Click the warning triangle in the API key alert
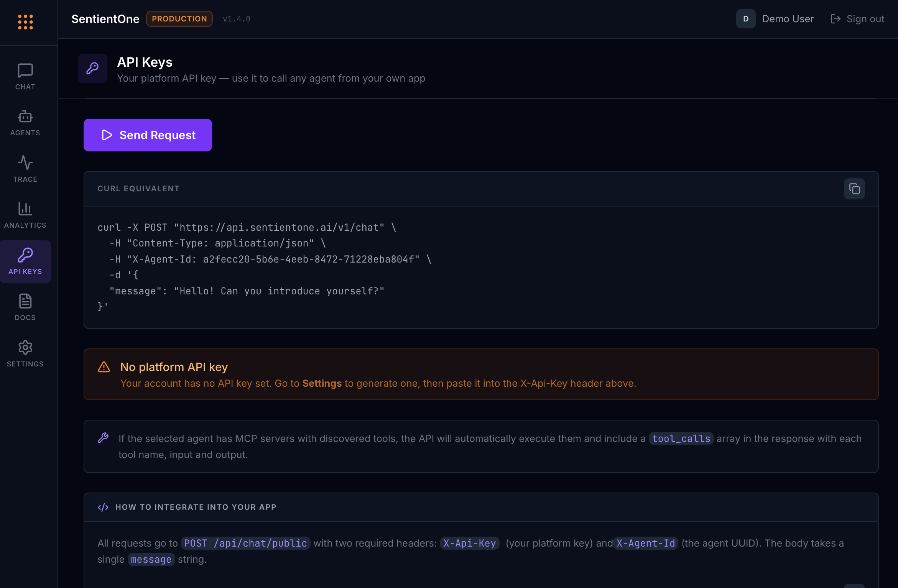Screen dimensions: 898x588 click(104, 367)
